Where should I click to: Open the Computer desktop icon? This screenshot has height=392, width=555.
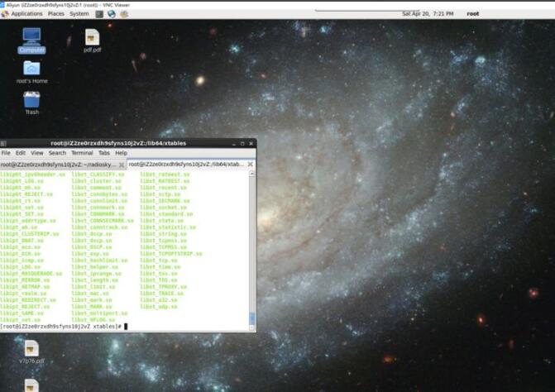click(x=32, y=41)
